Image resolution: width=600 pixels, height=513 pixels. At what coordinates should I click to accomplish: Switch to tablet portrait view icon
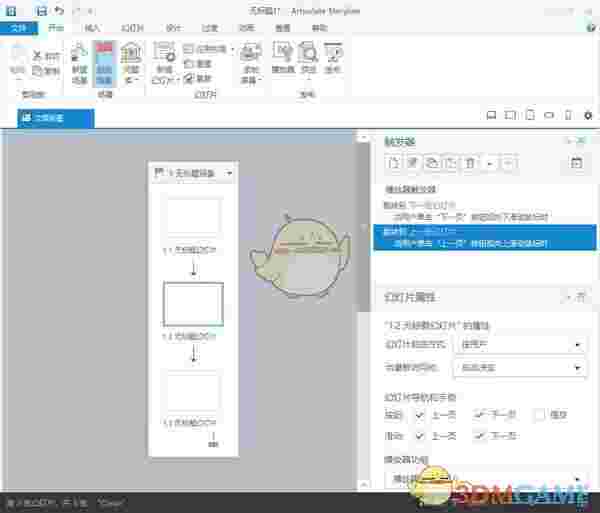[530, 115]
